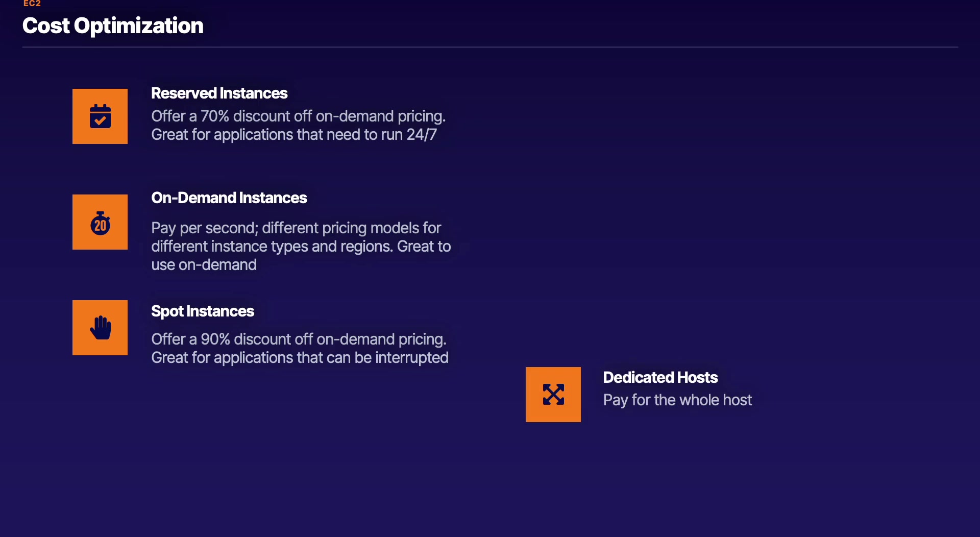This screenshot has width=980, height=537.
Task: Click the "use on-demand" text line
Action: (204, 265)
